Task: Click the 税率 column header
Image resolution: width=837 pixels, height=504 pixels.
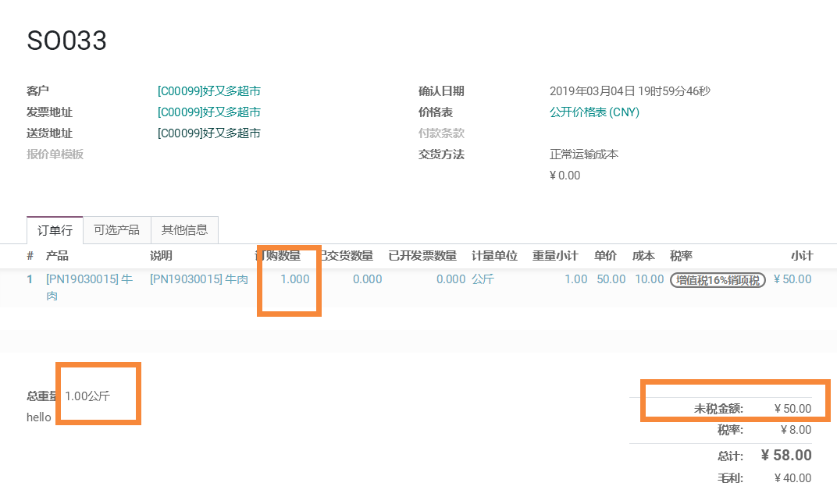Action: [681, 256]
